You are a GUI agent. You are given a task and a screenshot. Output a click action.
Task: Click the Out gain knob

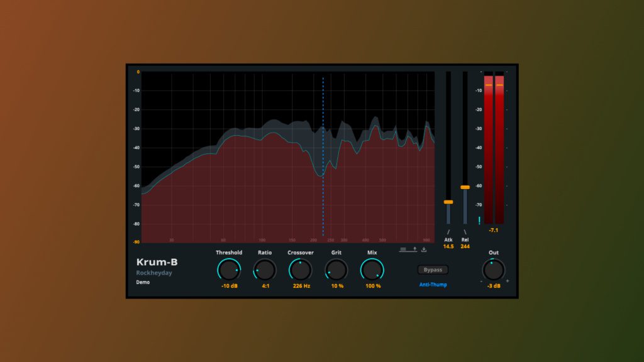[494, 270]
